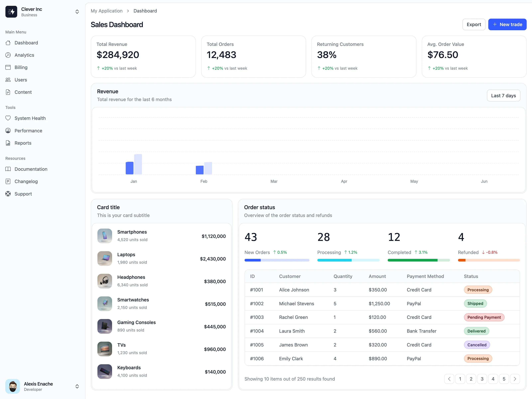532x399 pixels.
Task: Open the Alexis Enache account menu chevron
Action: pyautogui.click(x=77, y=386)
